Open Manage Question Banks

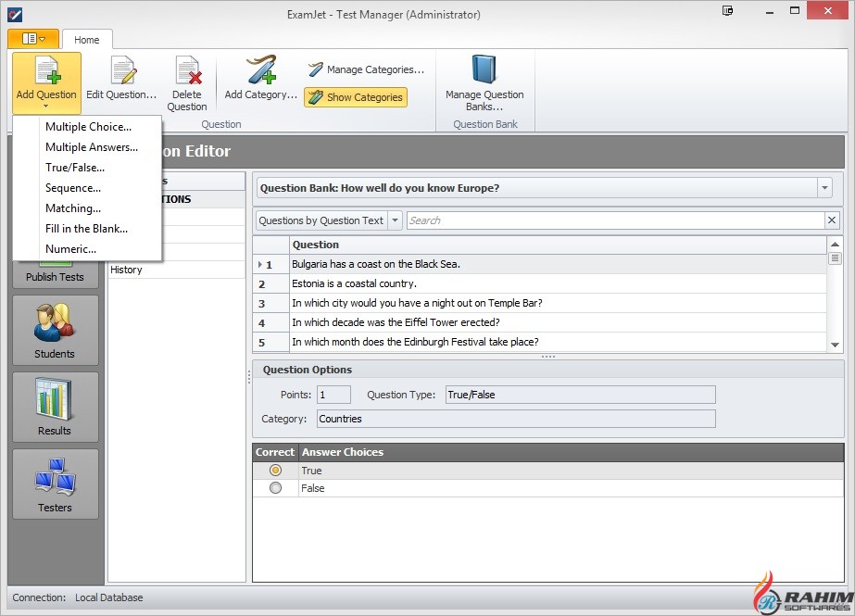pyautogui.click(x=484, y=82)
